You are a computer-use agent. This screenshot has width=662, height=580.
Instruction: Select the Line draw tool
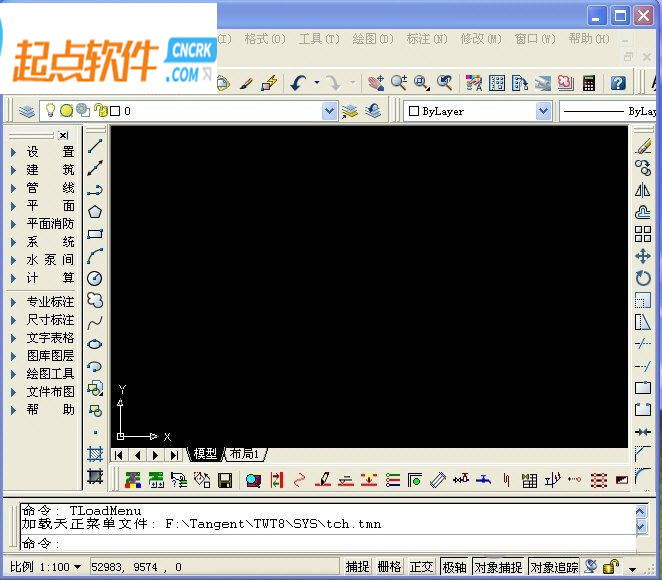pos(95,146)
